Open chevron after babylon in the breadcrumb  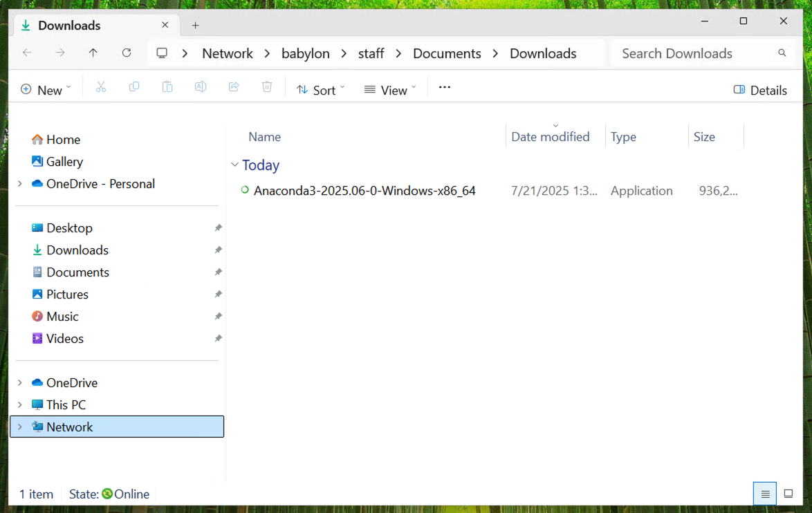tap(344, 53)
